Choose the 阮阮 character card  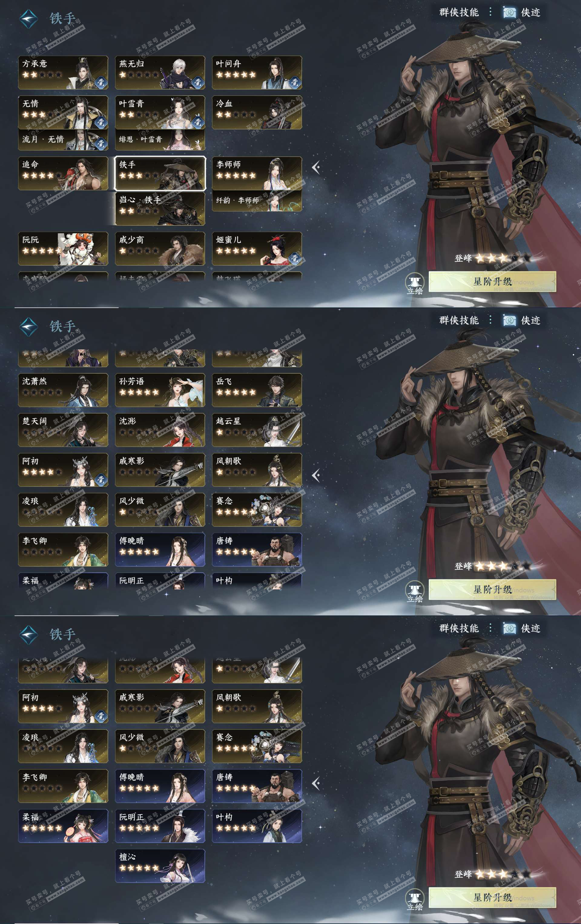pyautogui.click(x=63, y=249)
